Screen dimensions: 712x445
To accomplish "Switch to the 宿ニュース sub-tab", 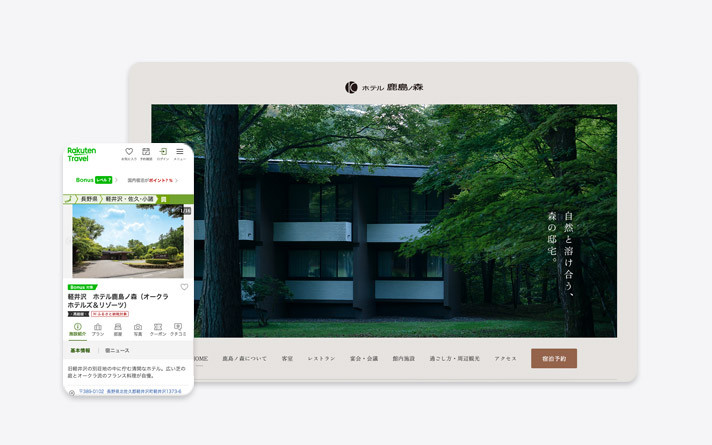I will (x=117, y=351).
